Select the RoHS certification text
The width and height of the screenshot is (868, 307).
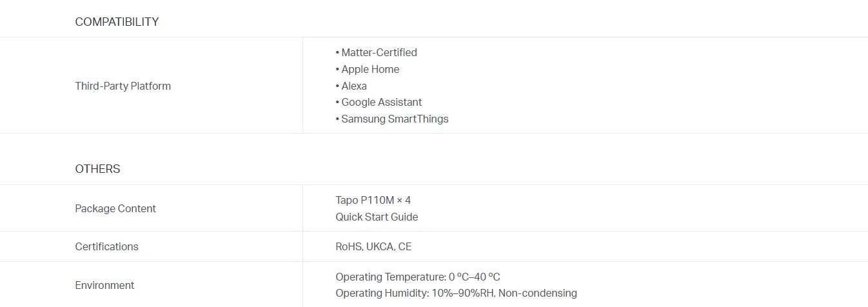coord(348,246)
